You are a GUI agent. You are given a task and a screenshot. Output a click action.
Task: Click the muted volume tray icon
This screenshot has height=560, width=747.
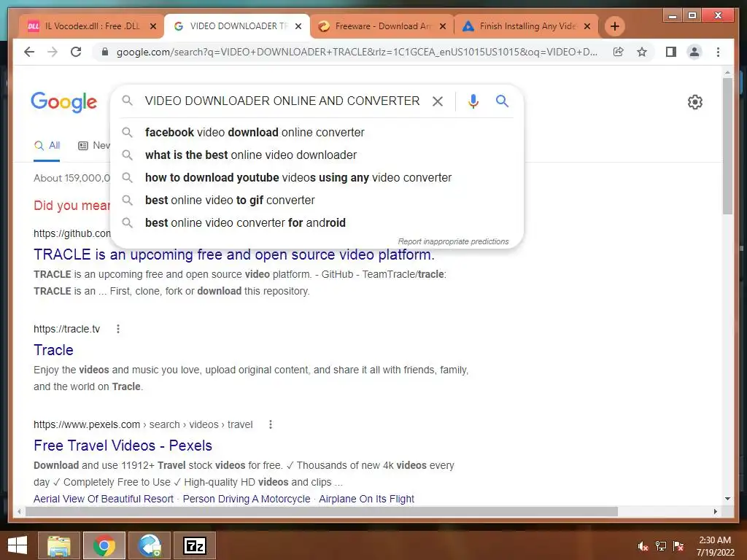click(x=643, y=546)
